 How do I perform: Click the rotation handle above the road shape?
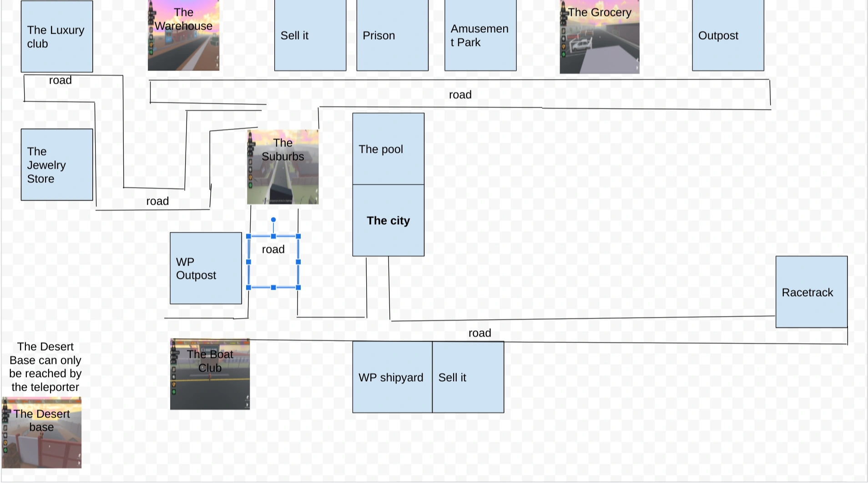coord(273,219)
